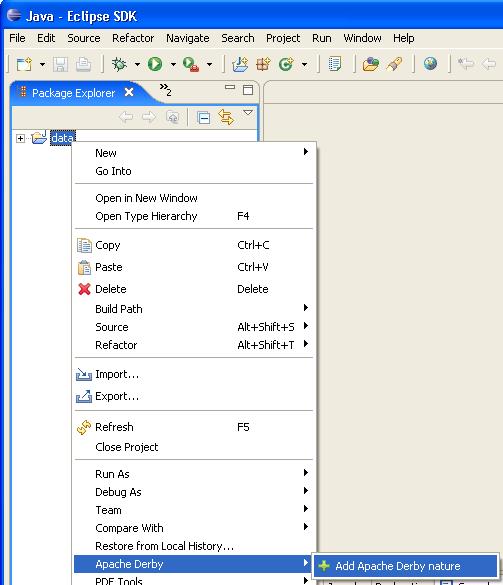Open the Refactor menu in the menu bar
The height and width of the screenshot is (585, 503).
133,38
